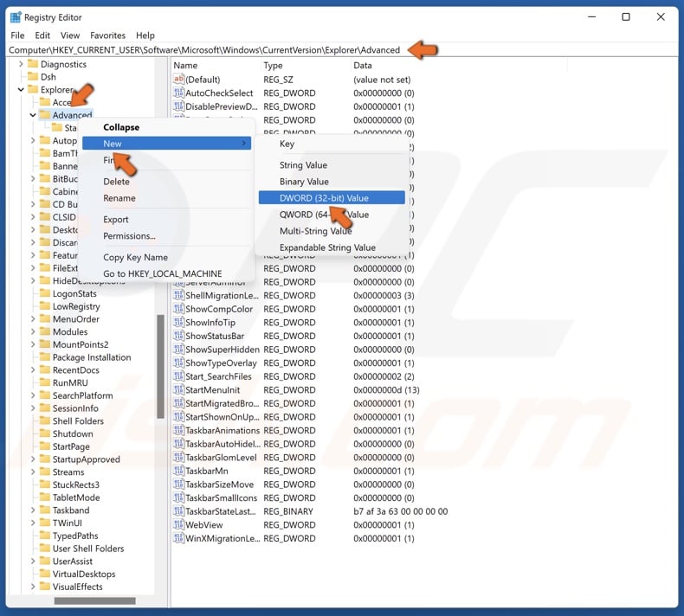Click the TaskbarSmallIcons value icon
This screenshot has width=684, height=616.
[178, 497]
